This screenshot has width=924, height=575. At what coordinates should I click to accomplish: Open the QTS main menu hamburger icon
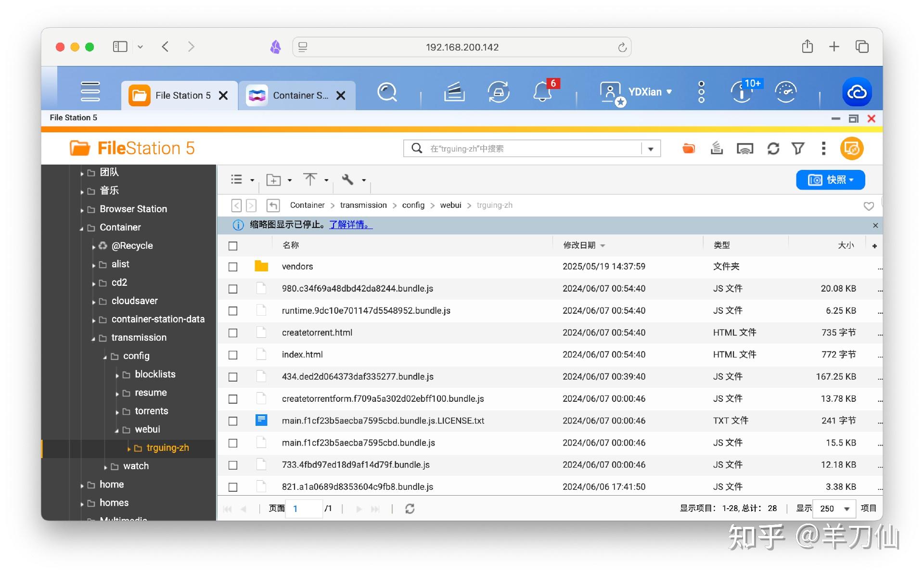(x=90, y=91)
